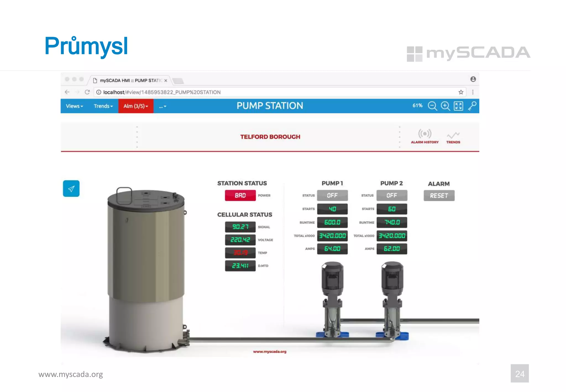Click the browser profile avatar icon
The height and width of the screenshot is (392, 566).
coord(473,79)
